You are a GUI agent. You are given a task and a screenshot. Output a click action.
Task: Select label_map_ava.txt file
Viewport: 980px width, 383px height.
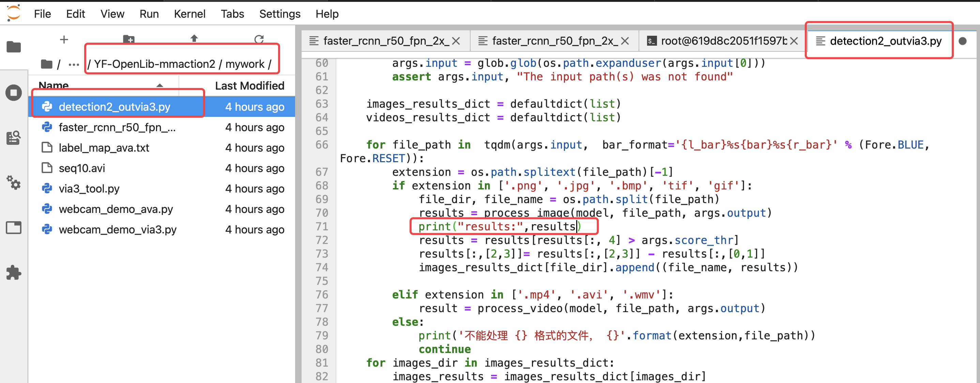tap(104, 148)
